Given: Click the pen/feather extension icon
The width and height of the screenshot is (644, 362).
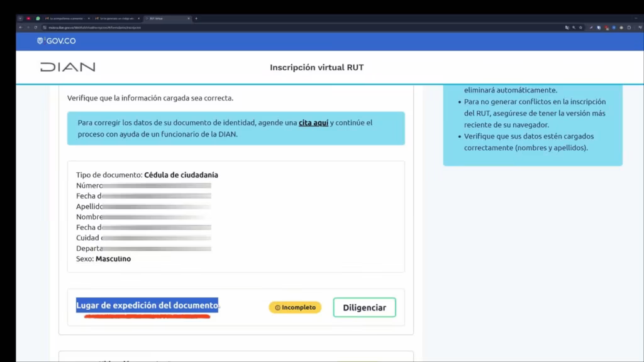Looking at the screenshot, I should 591,28.
